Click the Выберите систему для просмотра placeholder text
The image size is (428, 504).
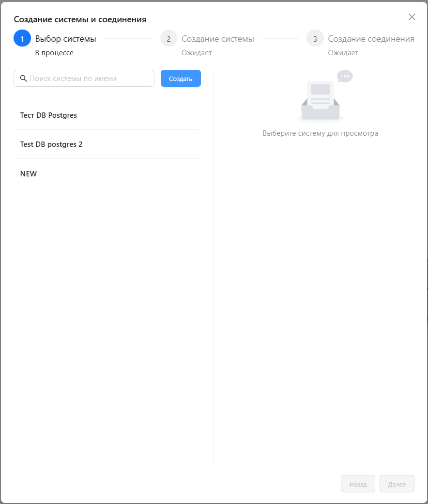(321, 133)
